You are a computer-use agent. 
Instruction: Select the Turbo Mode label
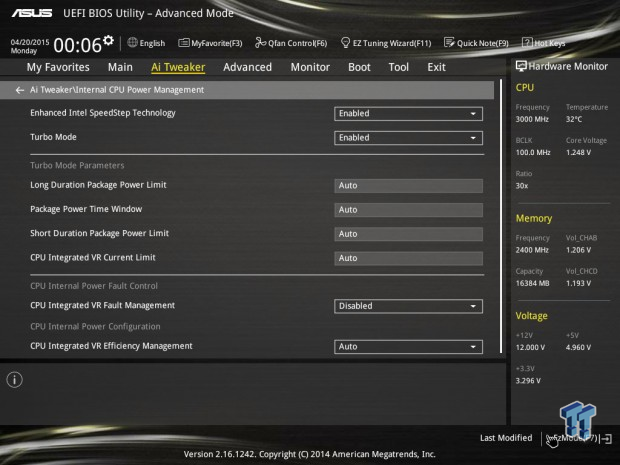tap(53, 137)
